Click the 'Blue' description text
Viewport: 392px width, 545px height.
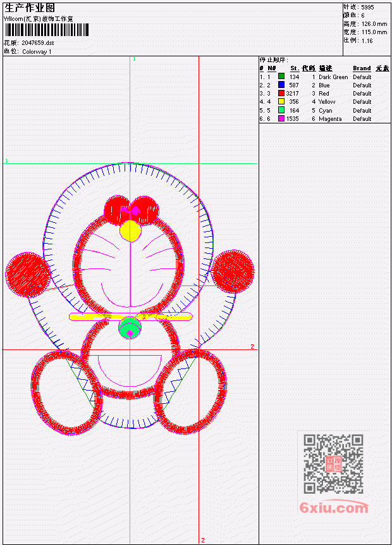click(324, 85)
